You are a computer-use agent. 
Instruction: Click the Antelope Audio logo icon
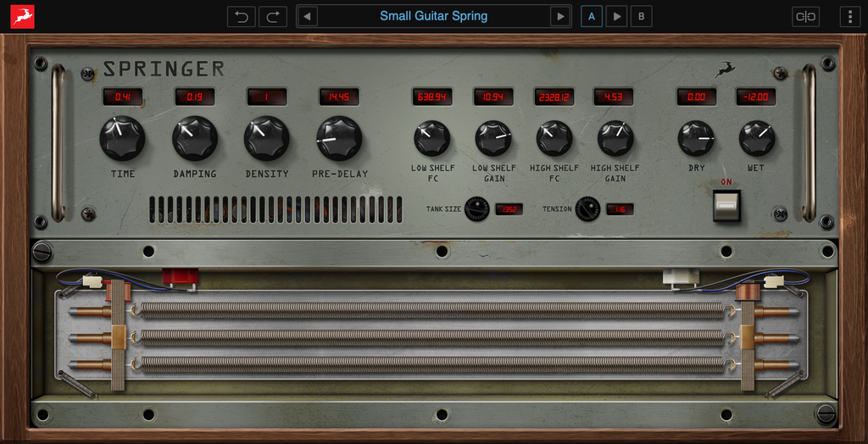pos(22,16)
